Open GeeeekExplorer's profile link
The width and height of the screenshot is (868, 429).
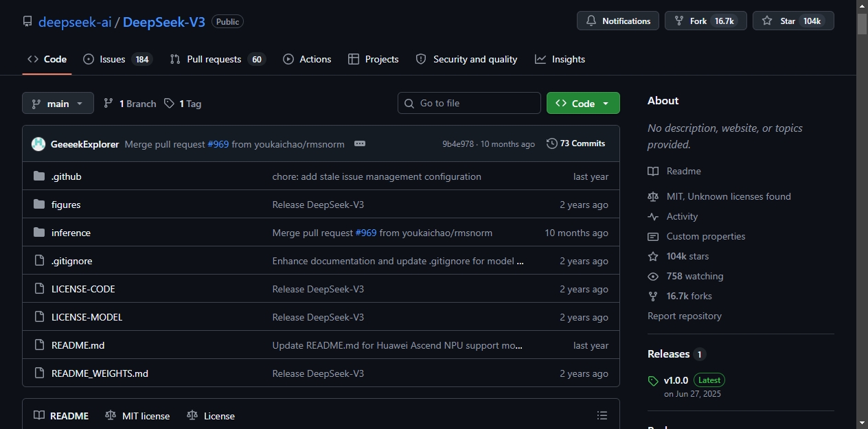85,144
